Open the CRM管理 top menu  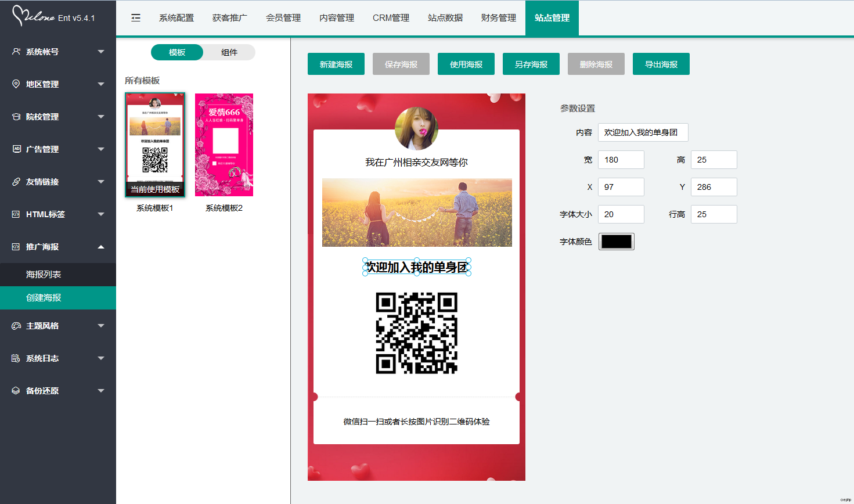[391, 18]
